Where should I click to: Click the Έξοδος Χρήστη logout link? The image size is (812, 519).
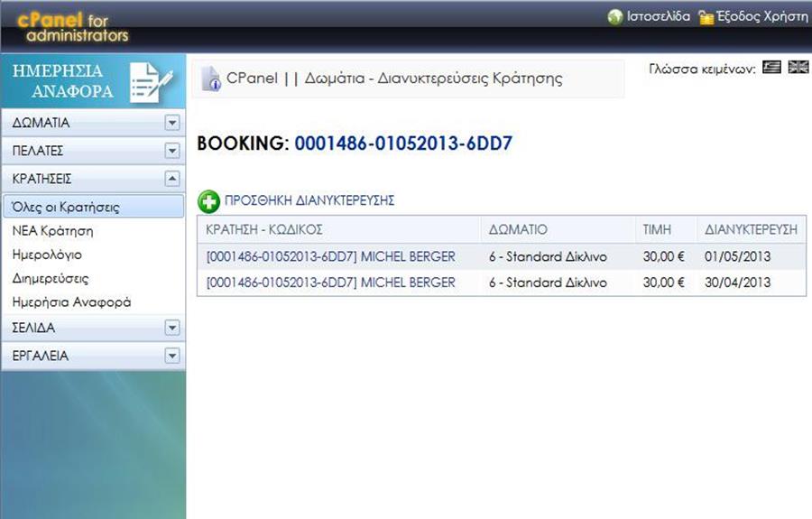[761, 16]
